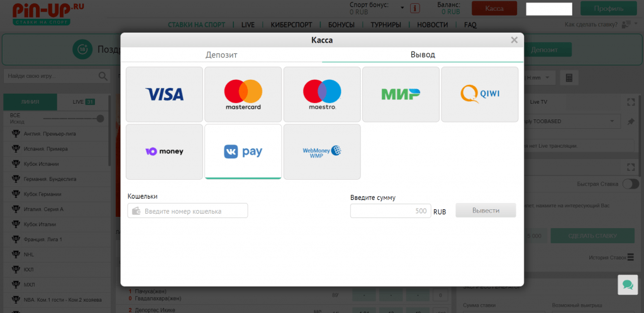Screen dimensions: 644x313
Task: Open the FAQ page
Action: 470,25
